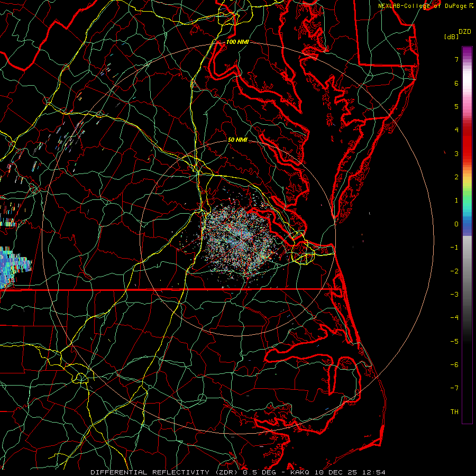Image resolution: width=476 pixels, height=476 pixels.
Task: Click the 0 value on color scale
Action: click(456, 224)
